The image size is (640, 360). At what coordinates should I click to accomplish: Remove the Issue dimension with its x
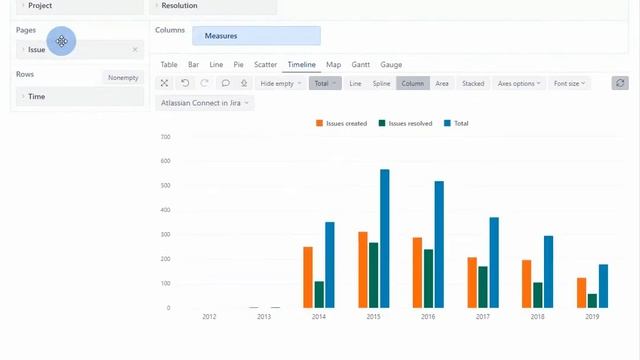coord(135,49)
